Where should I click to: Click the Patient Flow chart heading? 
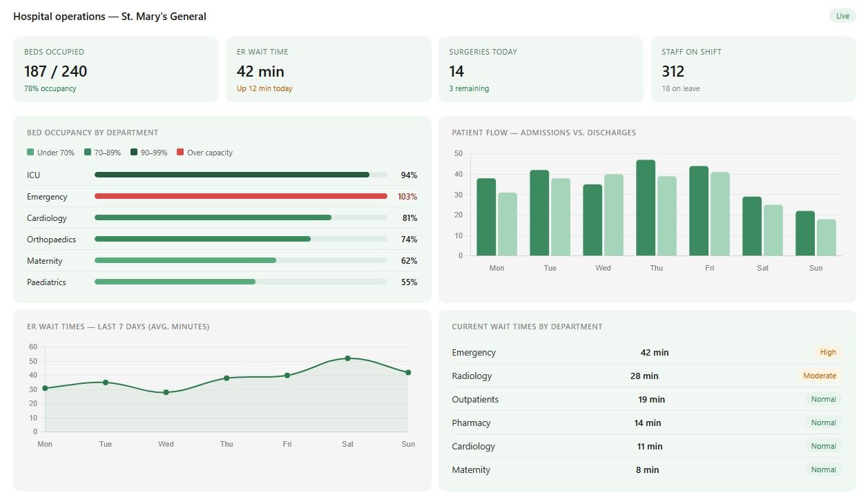click(x=544, y=133)
